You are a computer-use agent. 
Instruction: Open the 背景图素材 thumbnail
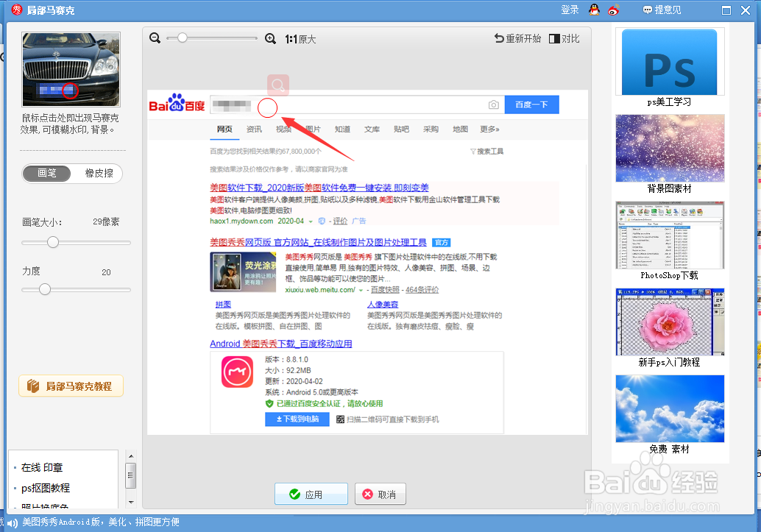670,148
